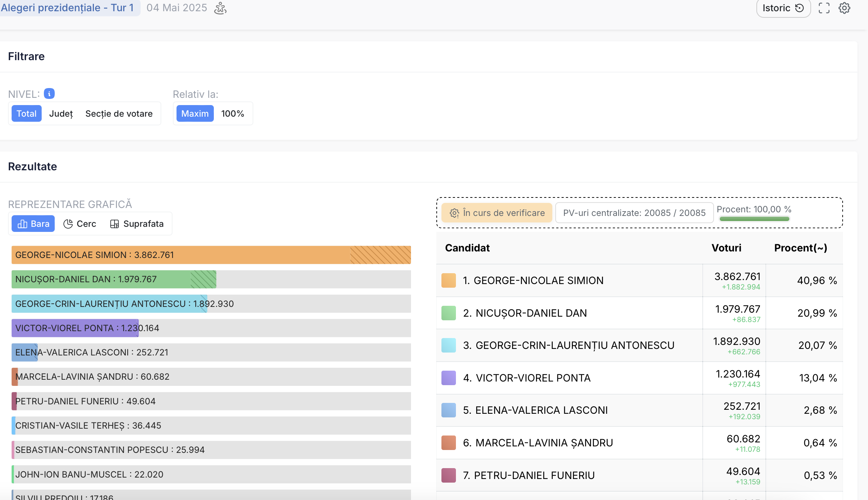This screenshot has height=500, width=868.
Task: Click the voting ballot icon beside the date
Action: 220,8
